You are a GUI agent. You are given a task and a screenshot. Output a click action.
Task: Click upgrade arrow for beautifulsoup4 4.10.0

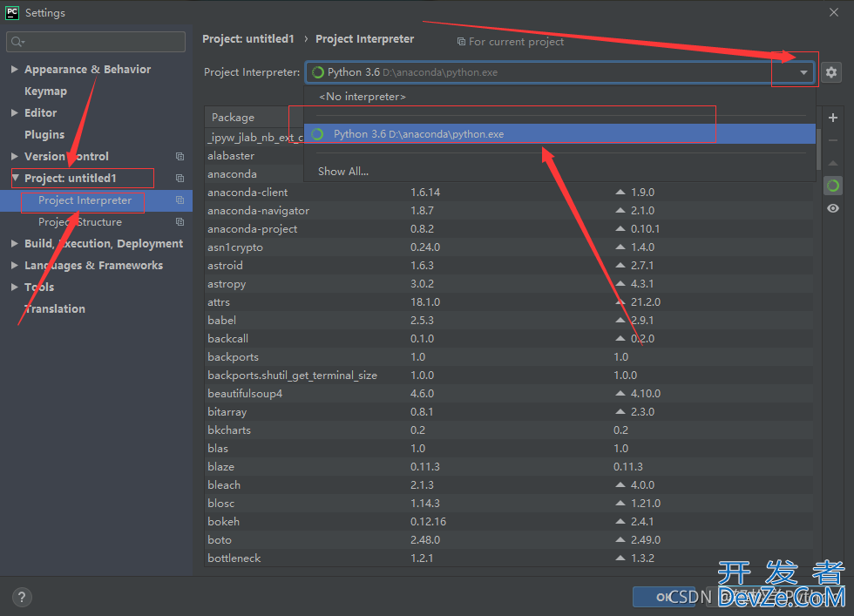(620, 393)
